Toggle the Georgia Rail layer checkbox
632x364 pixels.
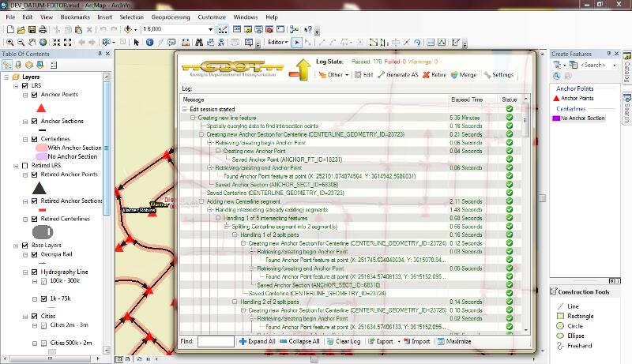click(34, 254)
